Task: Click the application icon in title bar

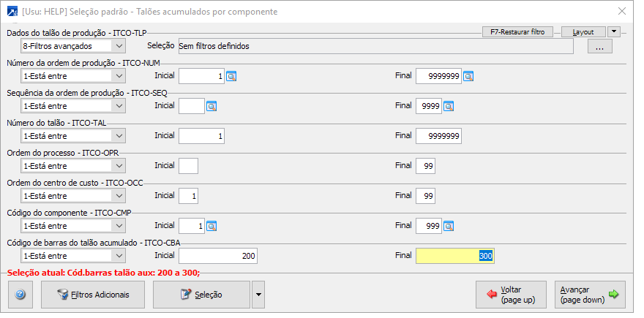Action: [x=12, y=12]
